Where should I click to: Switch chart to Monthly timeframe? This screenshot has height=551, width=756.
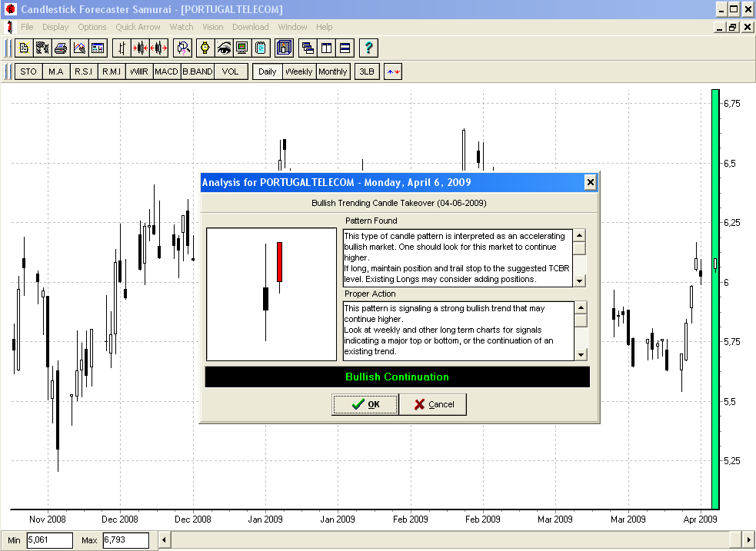(333, 71)
